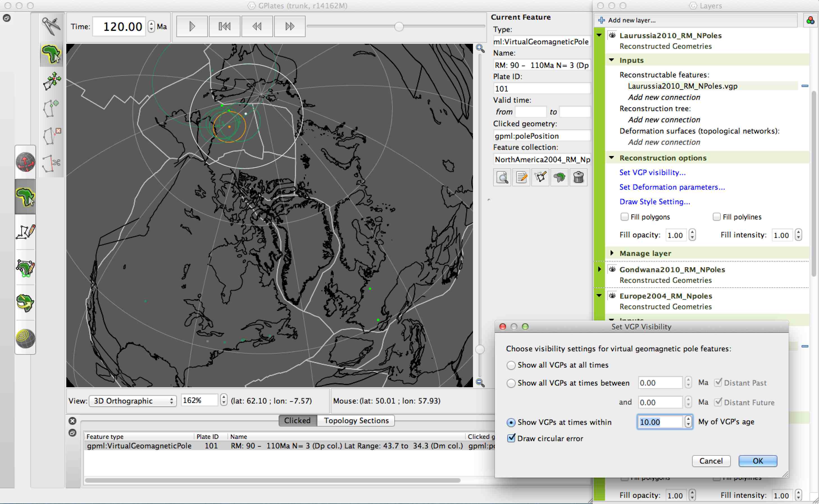Select Show all VGPs at times between
The width and height of the screenshot is (819, 504).
511,383
